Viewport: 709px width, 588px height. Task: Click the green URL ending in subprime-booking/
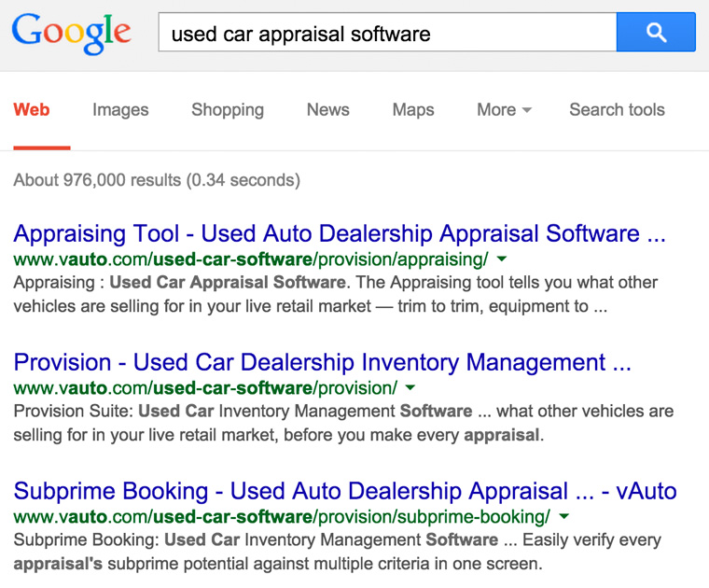(282, 517)
